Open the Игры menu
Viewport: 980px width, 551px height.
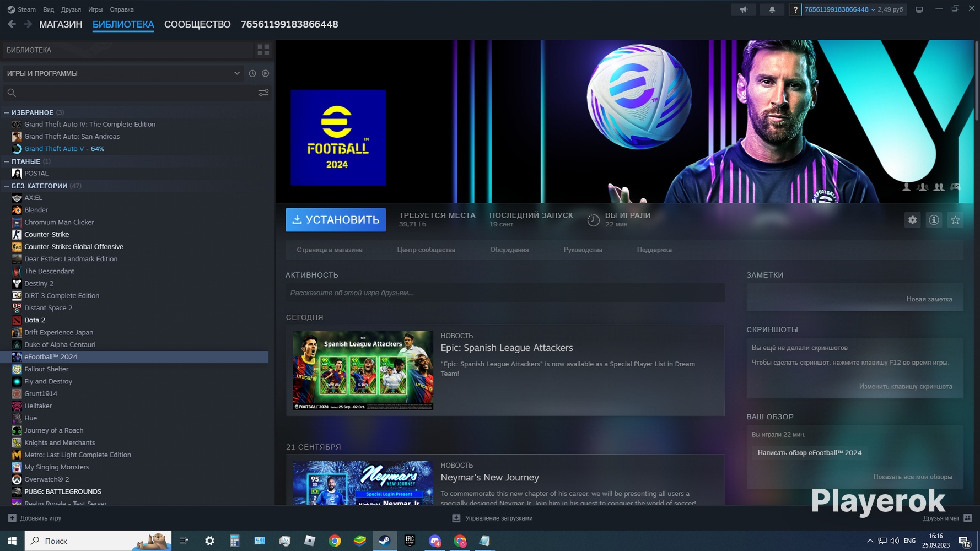pos(95,9)
